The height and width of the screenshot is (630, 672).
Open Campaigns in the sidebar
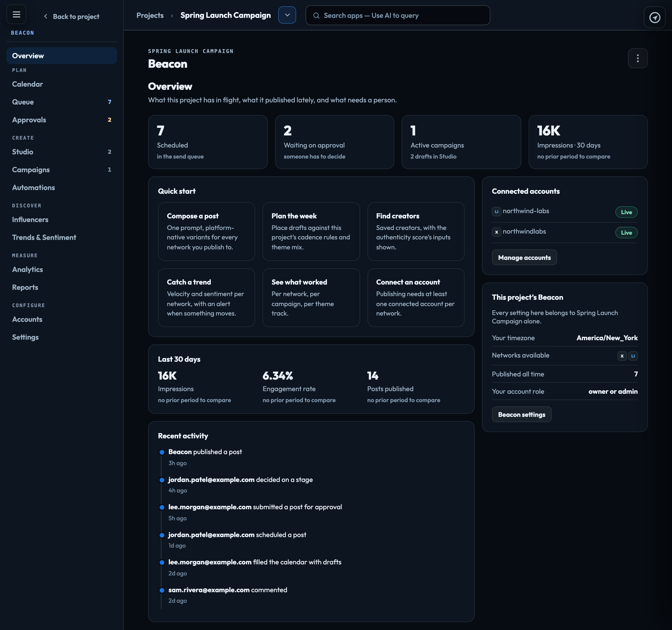pyautogui.click(x=61, y=170)
